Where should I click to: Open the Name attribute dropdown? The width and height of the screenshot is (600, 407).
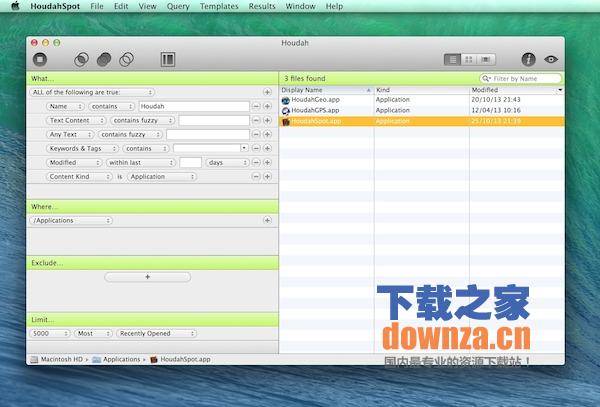[65, 106]
